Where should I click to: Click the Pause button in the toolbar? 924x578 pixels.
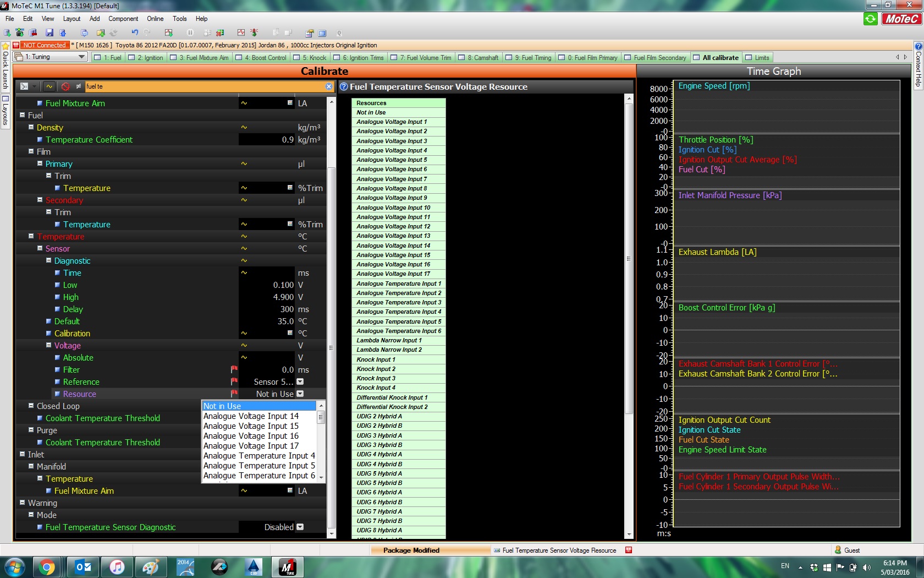(190, 33)
